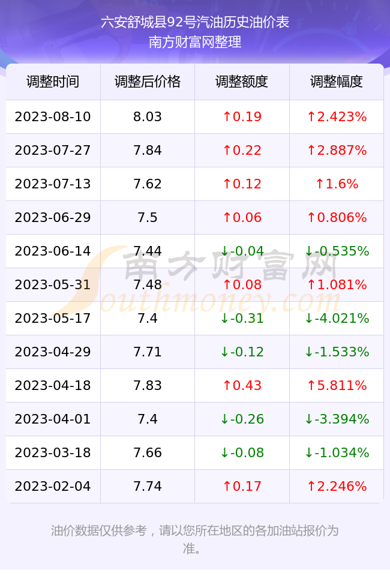Click the ↓-0.04 adjustment cell
The width and height of the screenshot is (390, 588).
coord(242,251)
